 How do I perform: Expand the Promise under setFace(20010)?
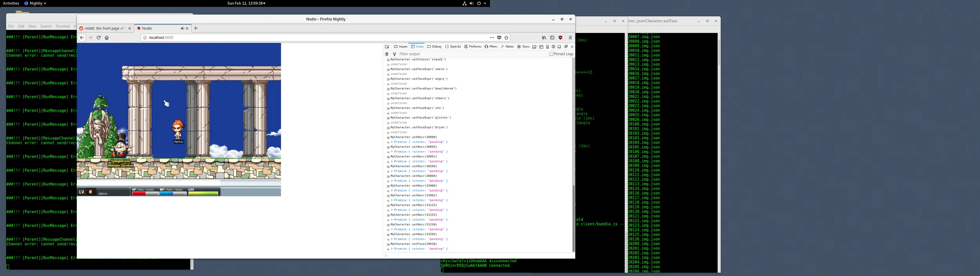[x=392, y=249]
